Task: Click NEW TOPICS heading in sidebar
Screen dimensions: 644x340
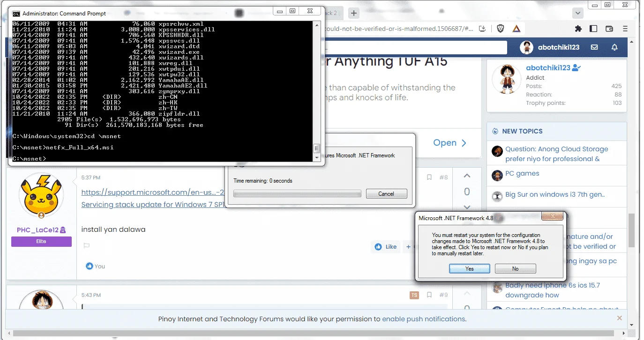Action: click(522, 131)
